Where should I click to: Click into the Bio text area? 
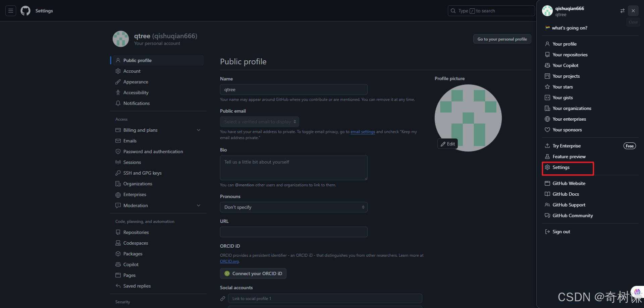[x=294, y=168]
